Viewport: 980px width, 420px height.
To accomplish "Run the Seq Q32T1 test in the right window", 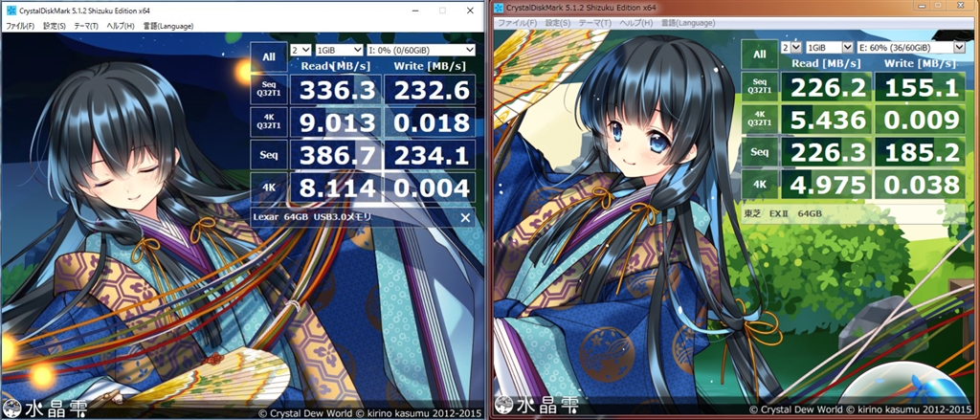I will click(759, 87).
